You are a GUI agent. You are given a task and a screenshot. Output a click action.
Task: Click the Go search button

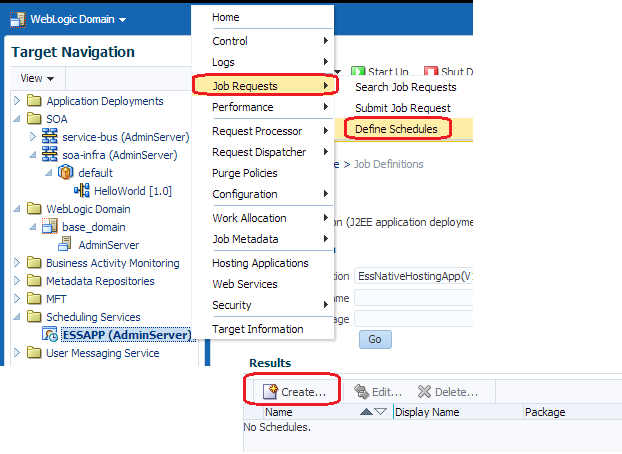click(375, 339)
